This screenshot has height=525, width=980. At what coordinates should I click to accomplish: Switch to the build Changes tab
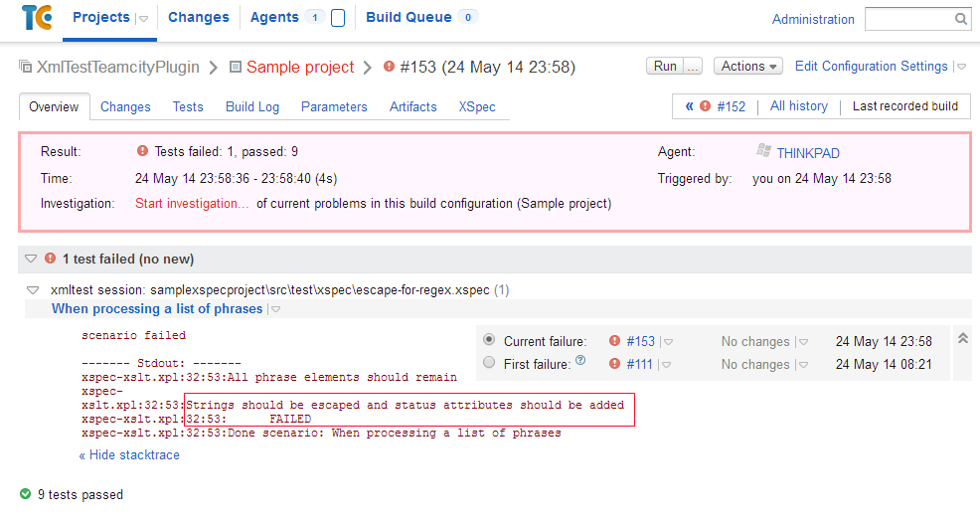coord(125,106)
